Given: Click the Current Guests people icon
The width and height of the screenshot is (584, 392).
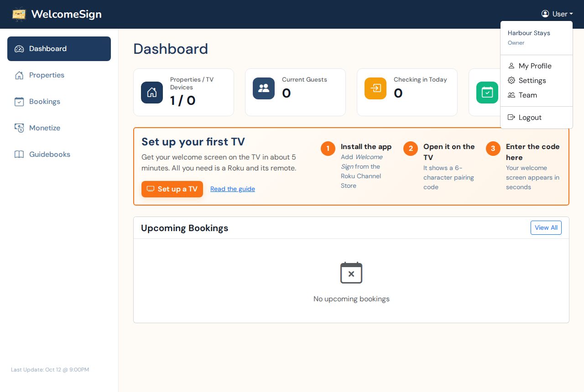Looking at the screenshot, I should click(264, 88).
